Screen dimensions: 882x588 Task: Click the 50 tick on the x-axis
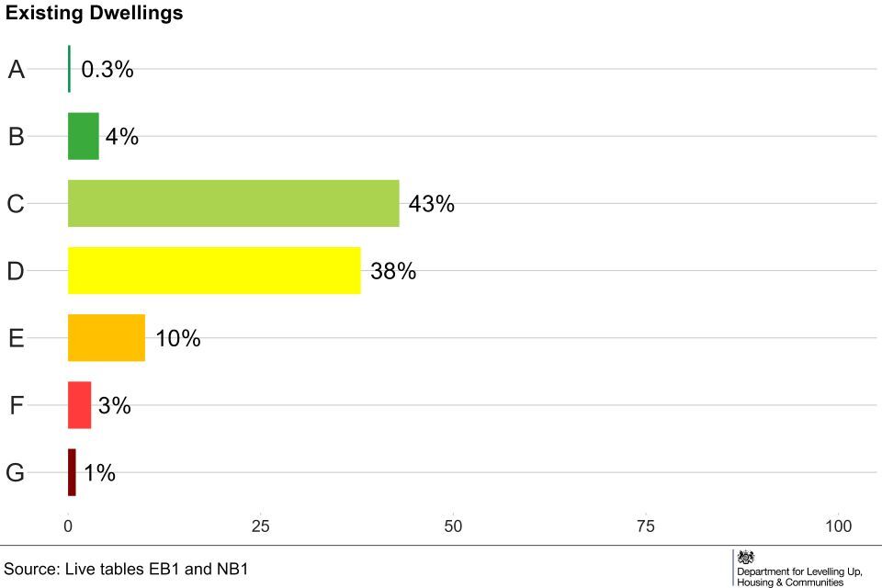coord(453,526)
